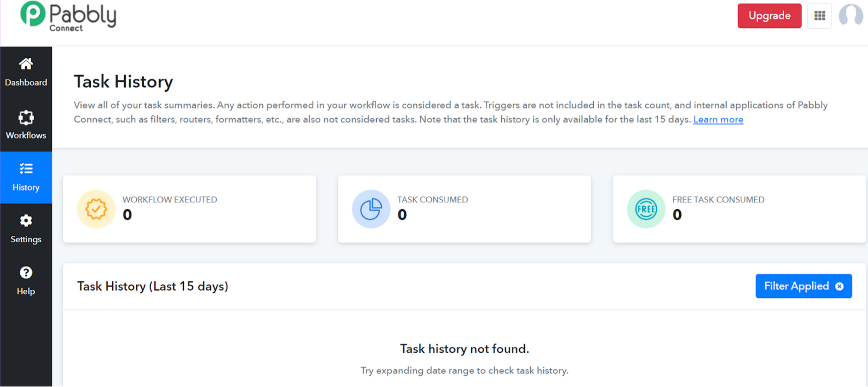Screen dimensions: 868x387
Task: Select the History sidebar item
Action: click(x=26, y=177)
